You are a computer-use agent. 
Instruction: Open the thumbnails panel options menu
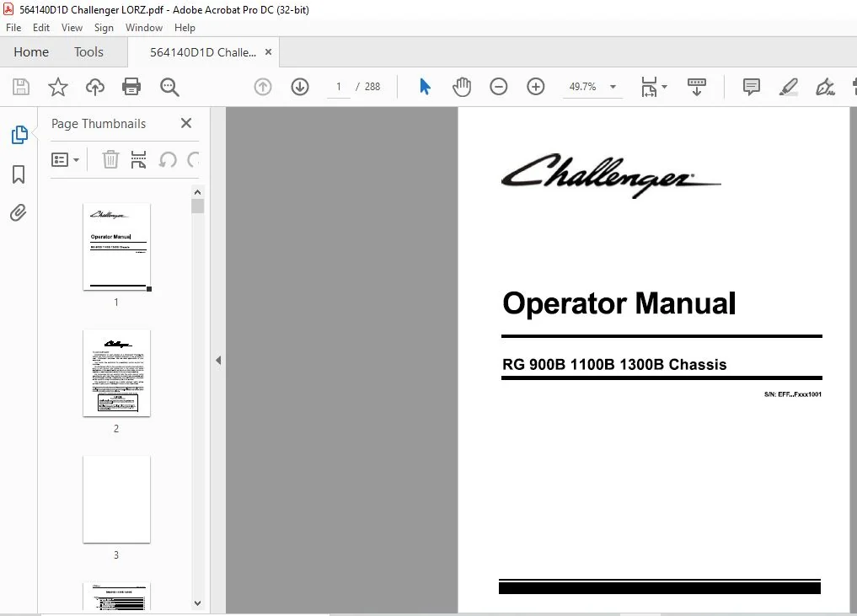click(x=65, y=159)
